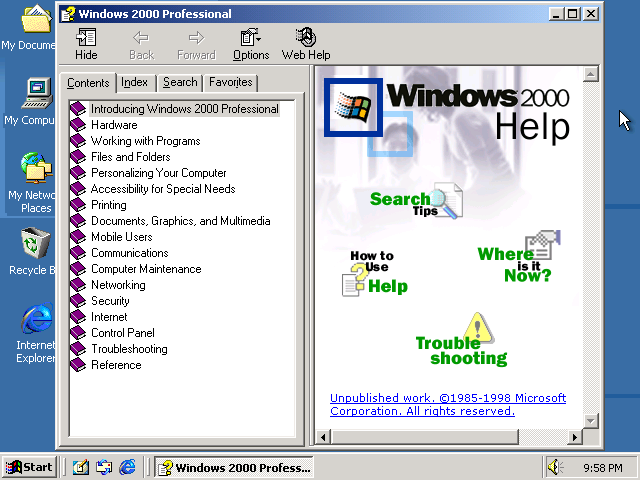
Task: Select the Troubleshooting topic in contents list
Action: 129,349
